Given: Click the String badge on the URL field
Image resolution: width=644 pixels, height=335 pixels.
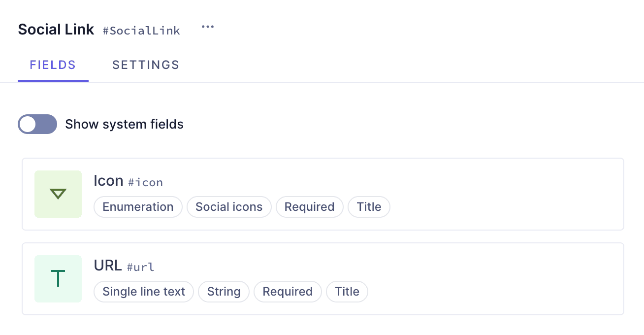Looking at the screenshot, I should click(224, 292).
